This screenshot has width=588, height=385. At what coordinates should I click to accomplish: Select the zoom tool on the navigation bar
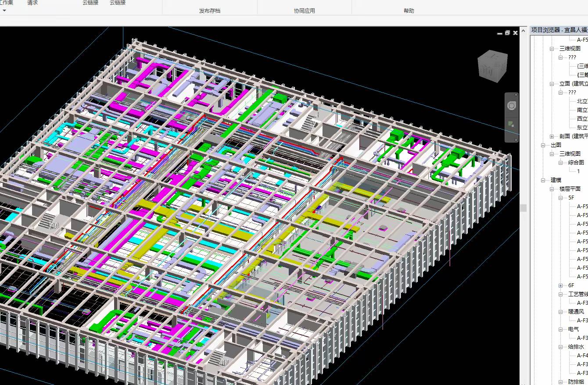[511, 124]
